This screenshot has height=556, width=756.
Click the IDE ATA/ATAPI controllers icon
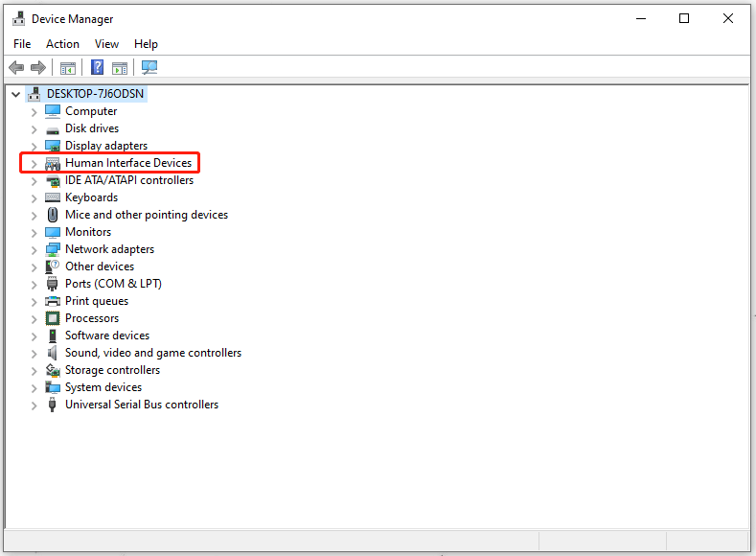tap(53, 181)
